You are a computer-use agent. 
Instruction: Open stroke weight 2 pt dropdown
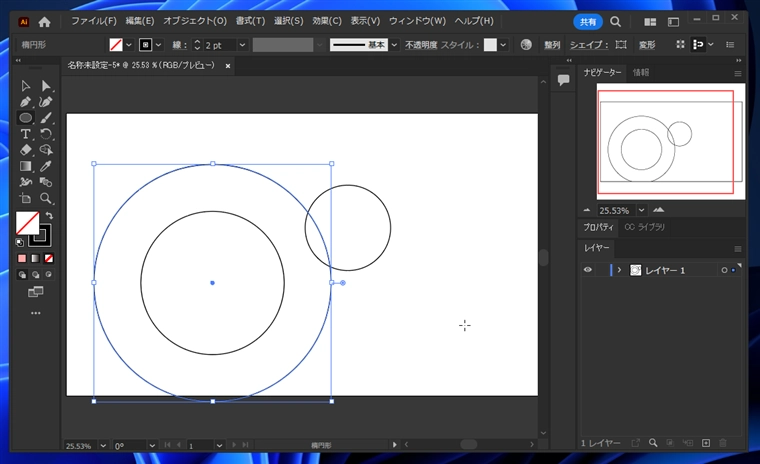pos(242,45)
